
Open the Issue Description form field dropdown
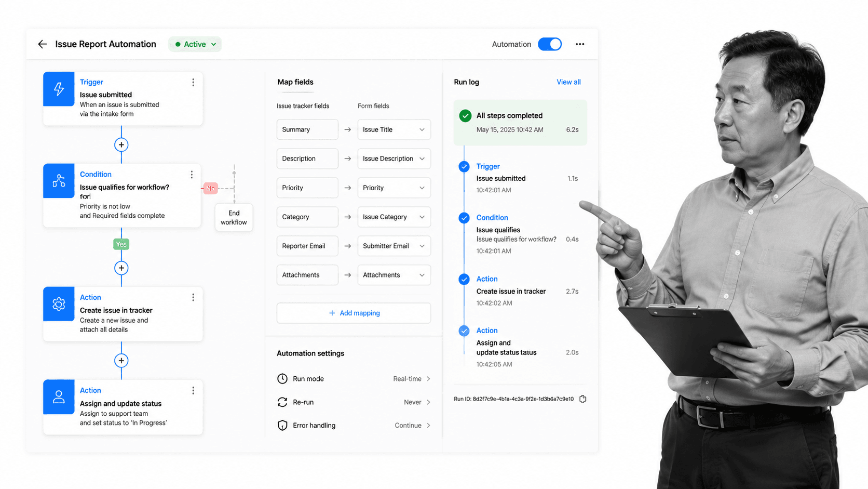coord(394,159)
